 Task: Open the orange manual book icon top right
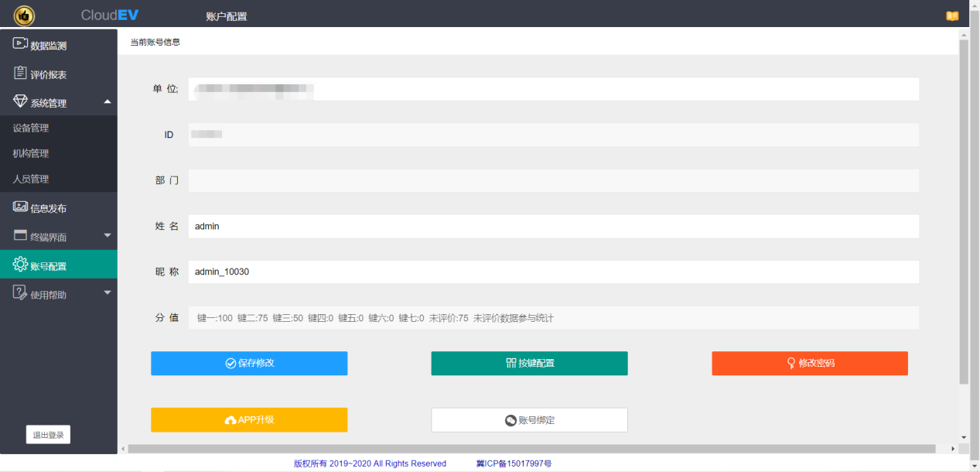tap(952, 15)
